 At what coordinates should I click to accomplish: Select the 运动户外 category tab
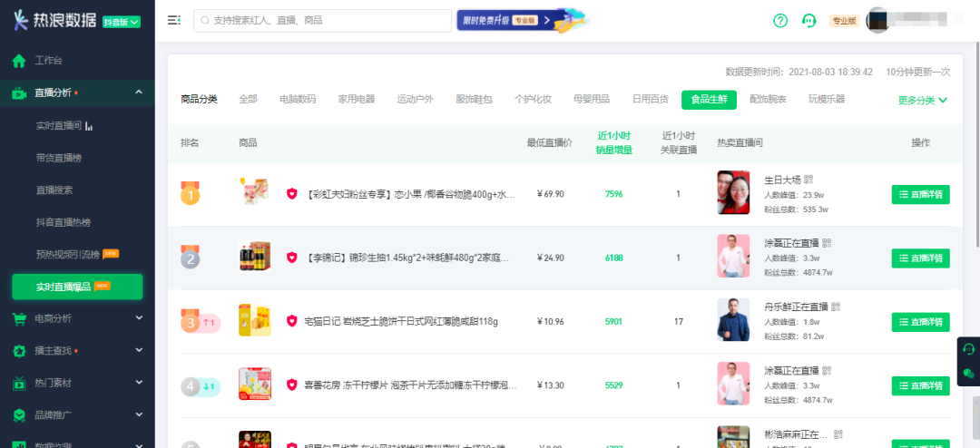pos(415,99)
